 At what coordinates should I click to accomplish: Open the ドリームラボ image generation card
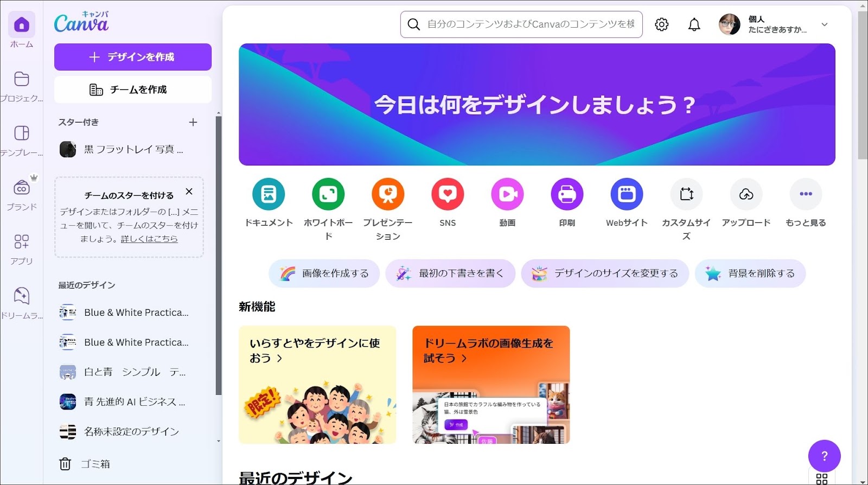click(x=491, y=385)
